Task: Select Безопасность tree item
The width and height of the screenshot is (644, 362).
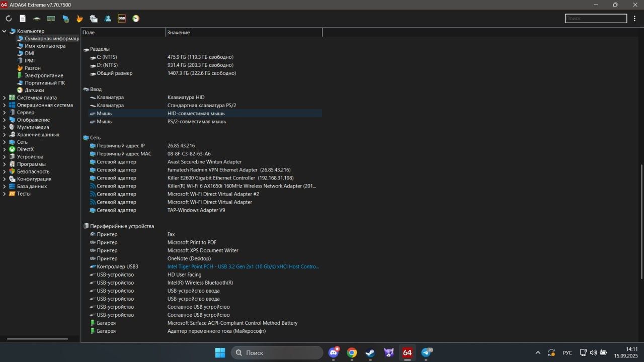Action: [x=33, y=171]
